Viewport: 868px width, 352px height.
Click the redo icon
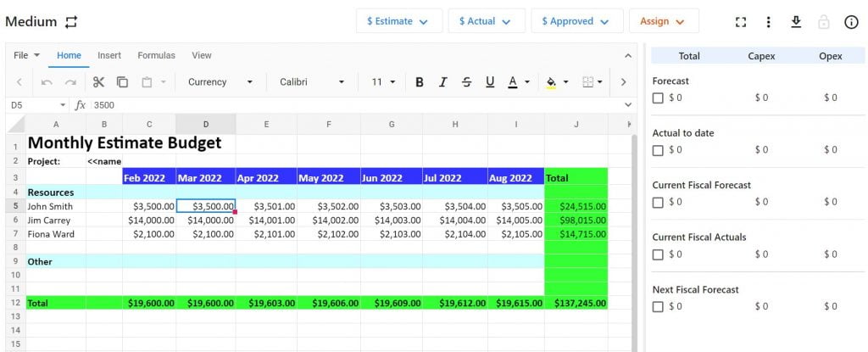(70, 82)
